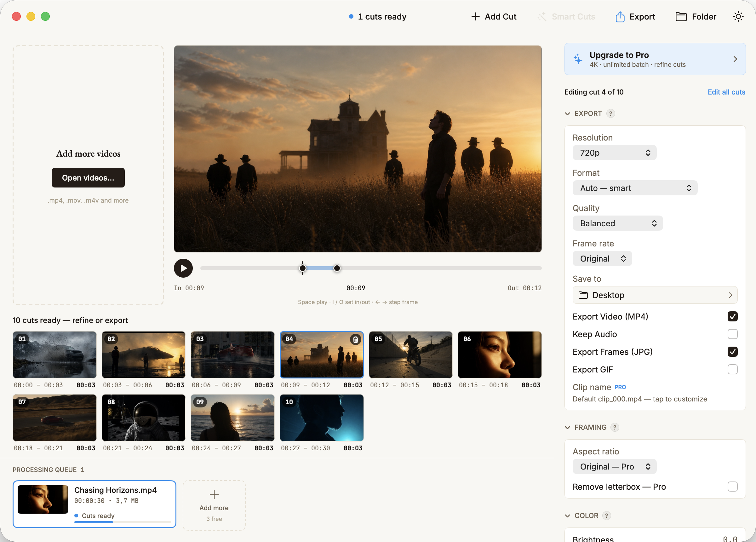This screenshot has width=756, height=542.
Task: Play the video preview
Action: coord(183,268)
